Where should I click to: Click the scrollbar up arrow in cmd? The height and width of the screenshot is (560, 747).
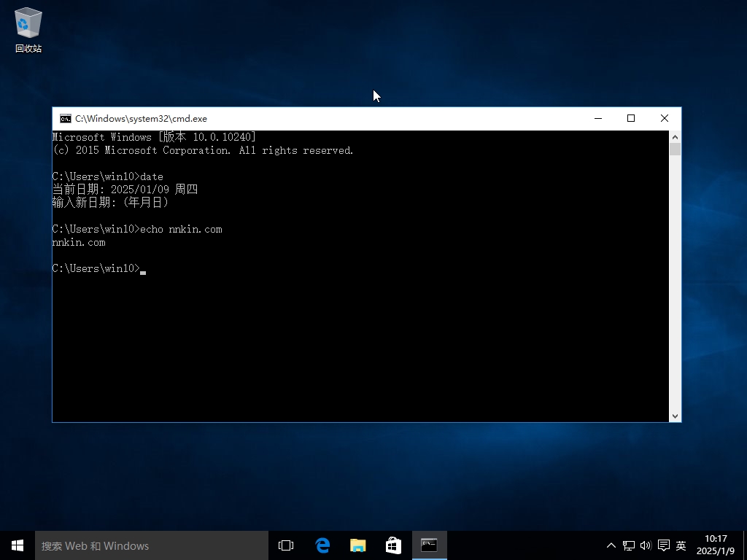tap(676, 137)
